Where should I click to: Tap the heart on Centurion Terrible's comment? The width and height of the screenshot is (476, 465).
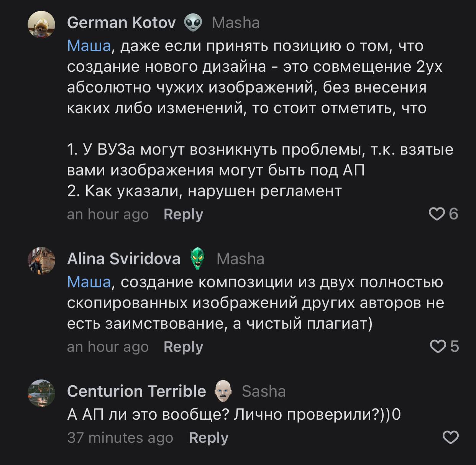coord(450,437)
